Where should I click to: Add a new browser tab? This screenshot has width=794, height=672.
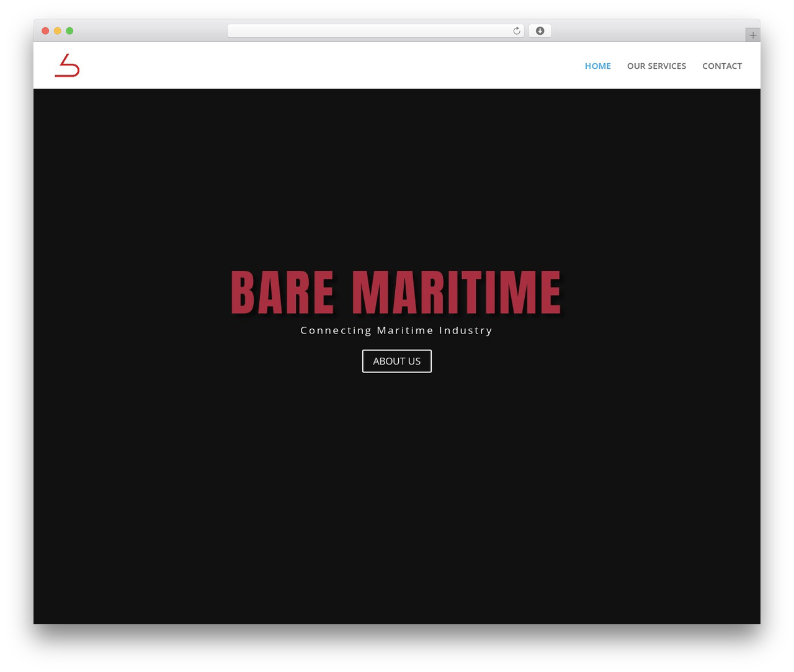click(752, 35)
